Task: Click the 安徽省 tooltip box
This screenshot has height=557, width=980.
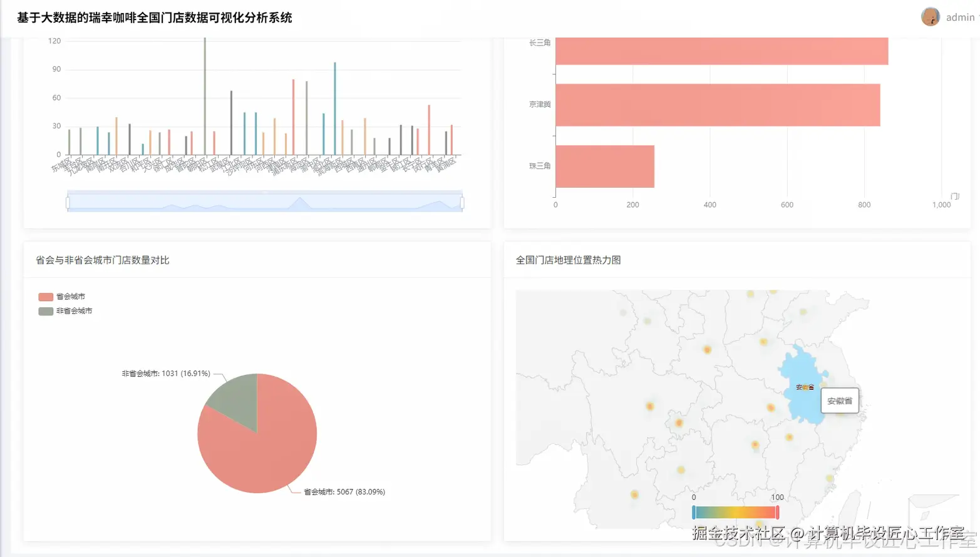Action: [840, 401]
